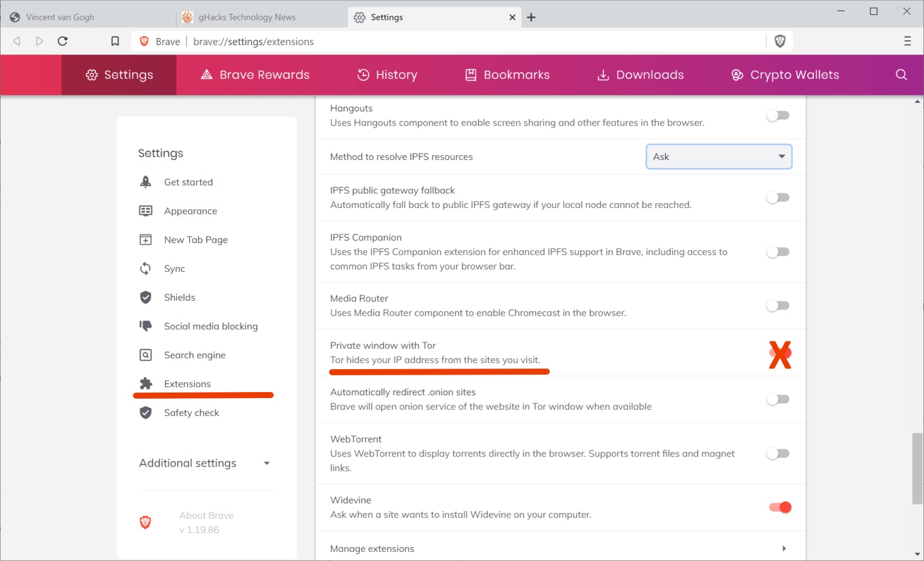Select New Tab Page in sidebar
Image resolution: width=924 pixels, height=561 pixels.
196,240
